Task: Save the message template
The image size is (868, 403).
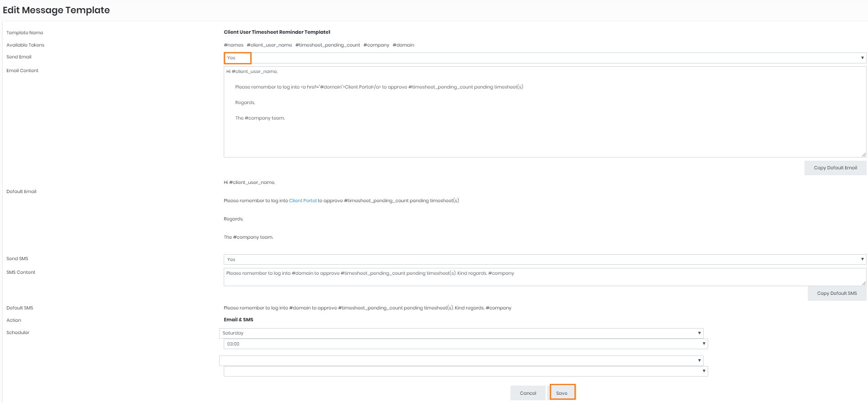Action: pos(562,393)
